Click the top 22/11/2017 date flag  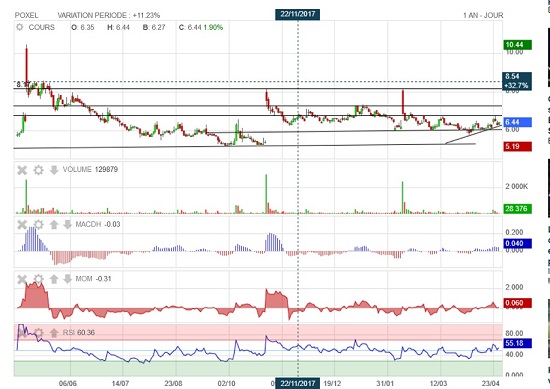pyautogui.click(x=297, y=14)
